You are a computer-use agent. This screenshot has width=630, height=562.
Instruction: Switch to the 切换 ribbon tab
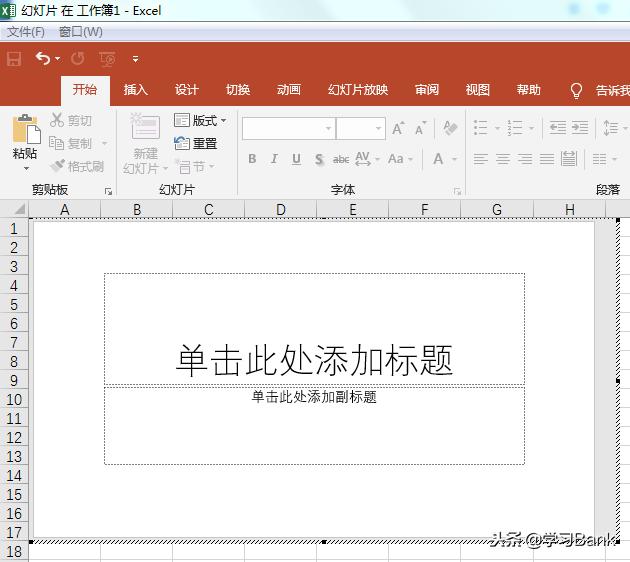(x=238, y=89)
